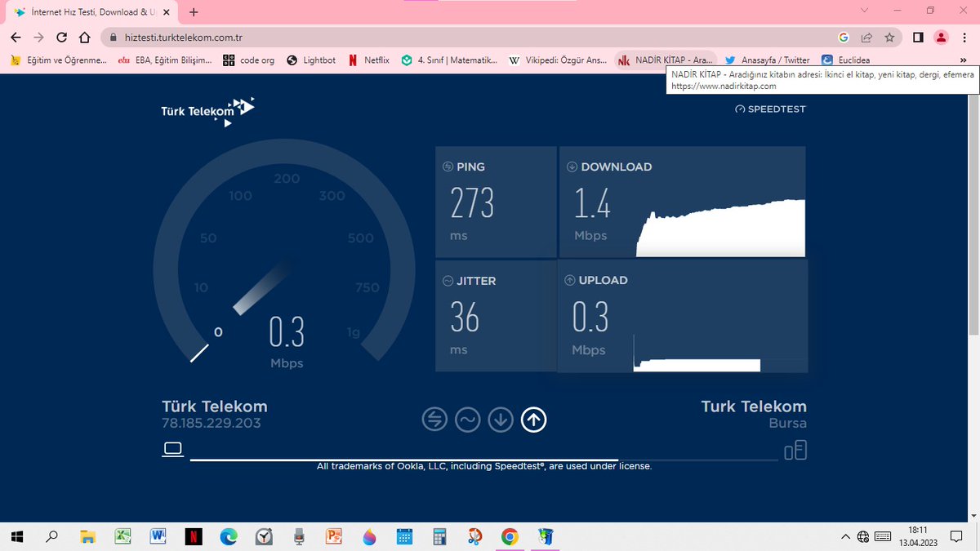Open the Excel icon in the taskbar

pos(122,536)
